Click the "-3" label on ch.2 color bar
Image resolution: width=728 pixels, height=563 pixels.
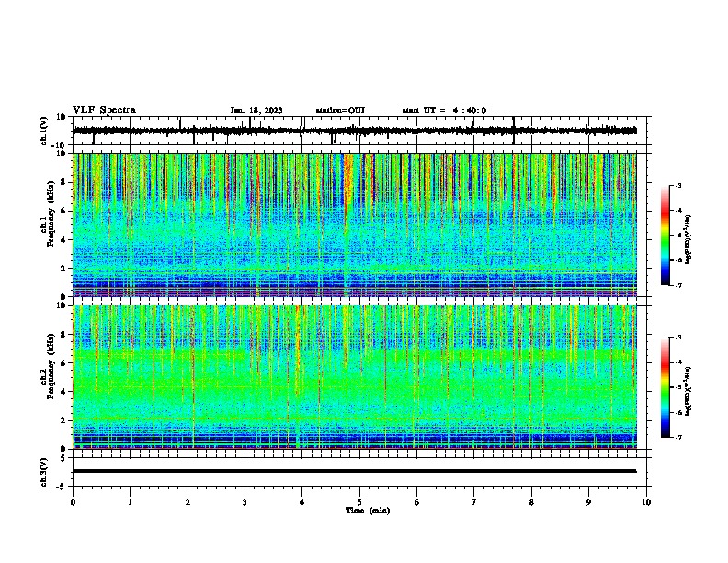click(x=678, y=338)
